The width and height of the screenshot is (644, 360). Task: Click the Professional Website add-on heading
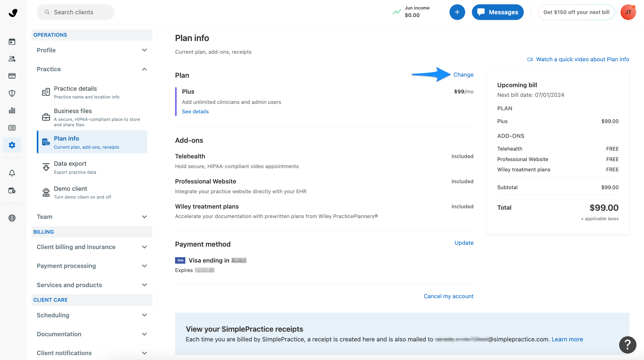206,181
